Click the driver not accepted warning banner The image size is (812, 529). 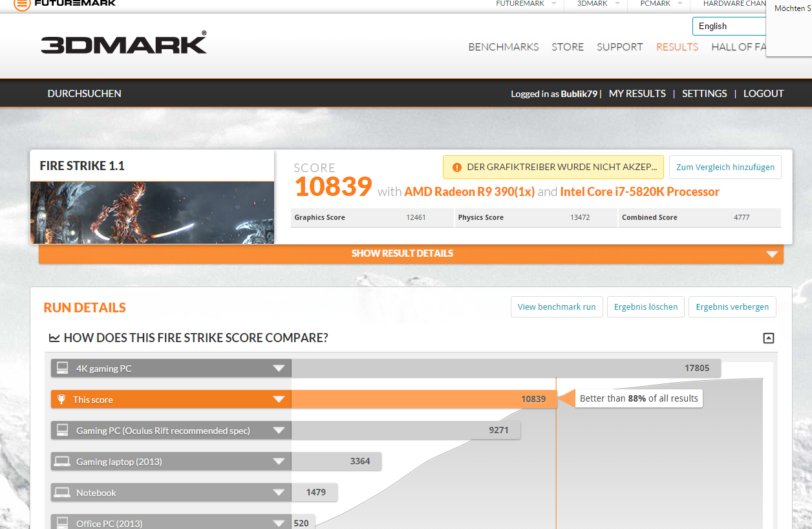(x=553, y=167)
